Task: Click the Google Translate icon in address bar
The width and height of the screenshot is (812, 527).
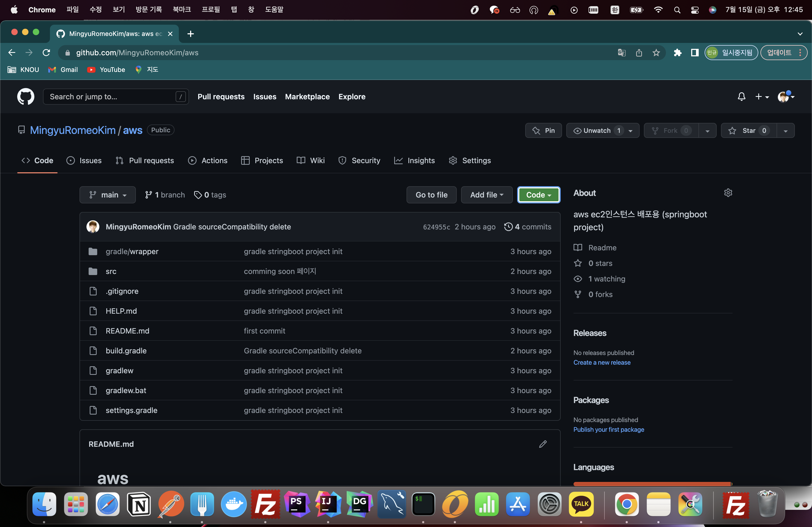Action: (x=622, y=53)
